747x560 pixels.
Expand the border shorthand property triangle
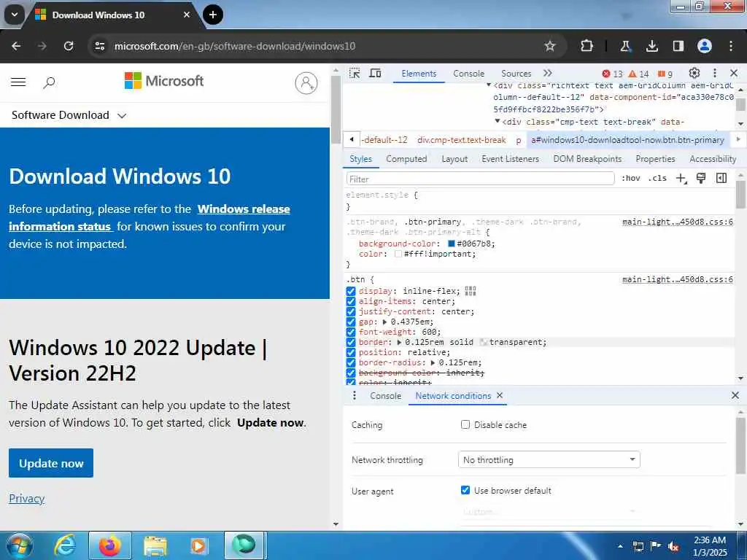(399, 343)
